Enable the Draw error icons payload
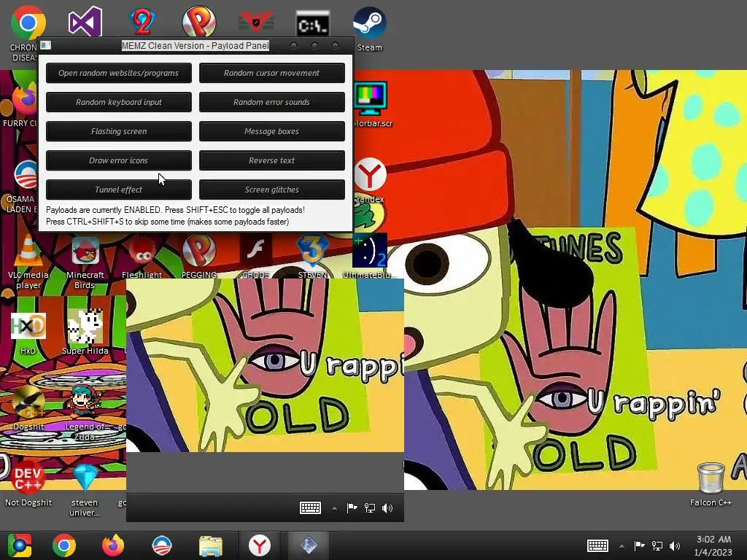This screenshot has width=747, height=560. pos(119,160)
